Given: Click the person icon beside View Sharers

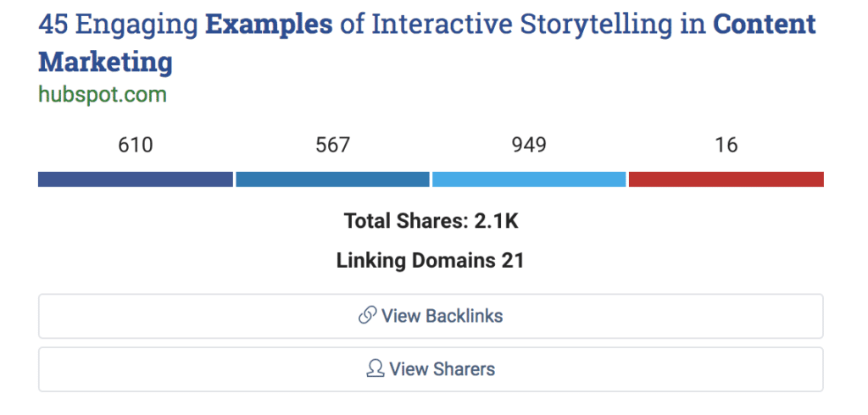Looking at the screenshot, I should tap(376, 369).
